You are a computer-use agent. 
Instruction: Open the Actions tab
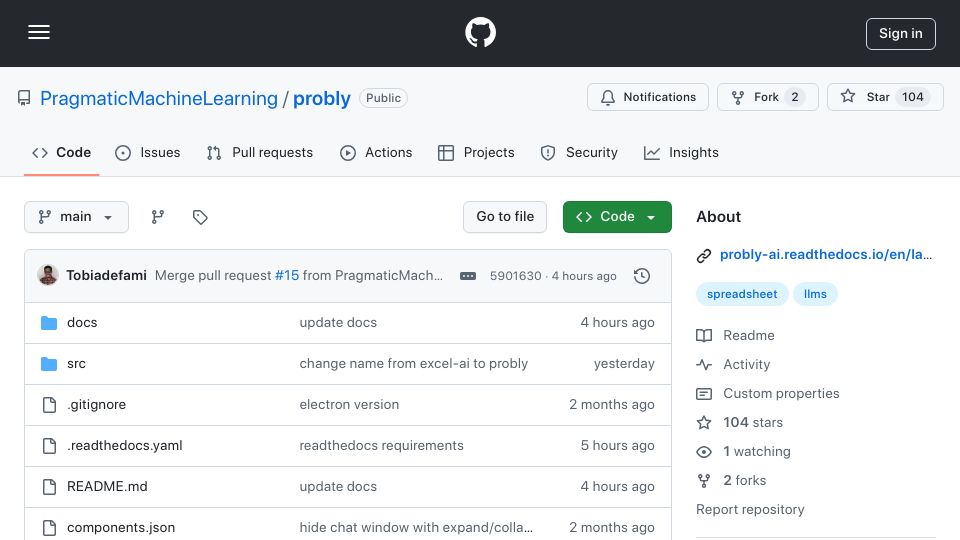point(376,152)
